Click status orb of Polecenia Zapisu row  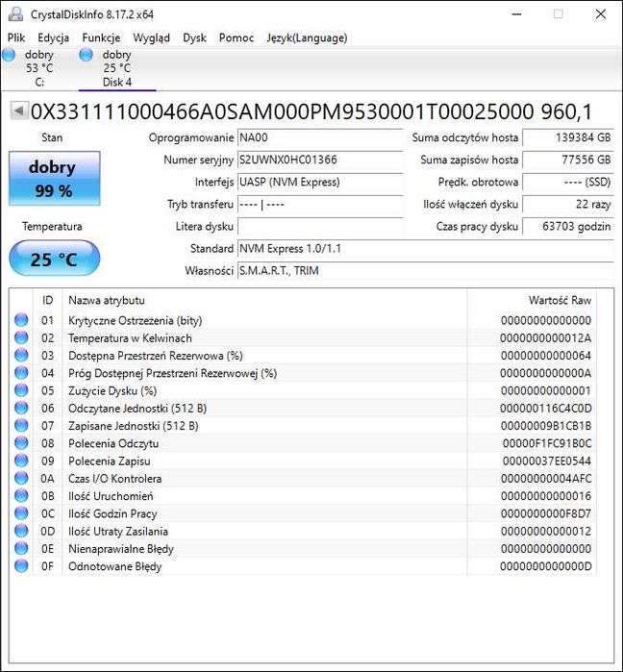point(21,460)
